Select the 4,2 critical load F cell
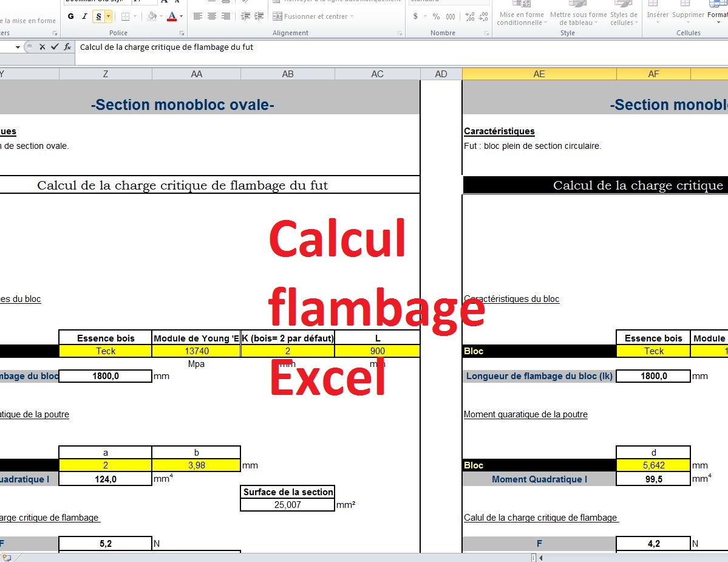728x562 pixels. coord(653,543)
